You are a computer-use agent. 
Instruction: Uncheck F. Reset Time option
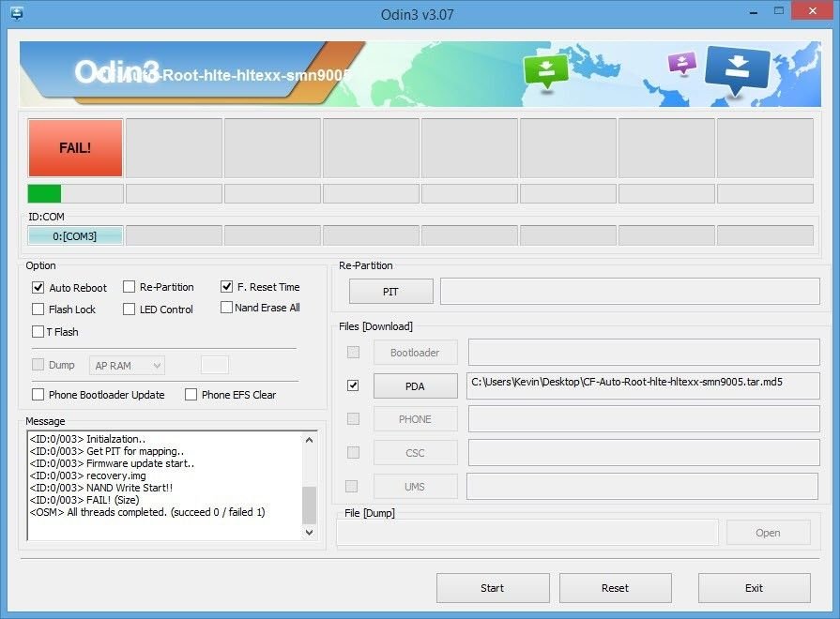(x=226, y=286)
